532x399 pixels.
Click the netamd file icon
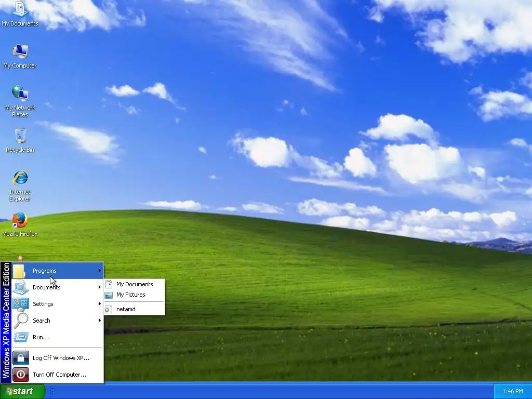click(109, 309)
